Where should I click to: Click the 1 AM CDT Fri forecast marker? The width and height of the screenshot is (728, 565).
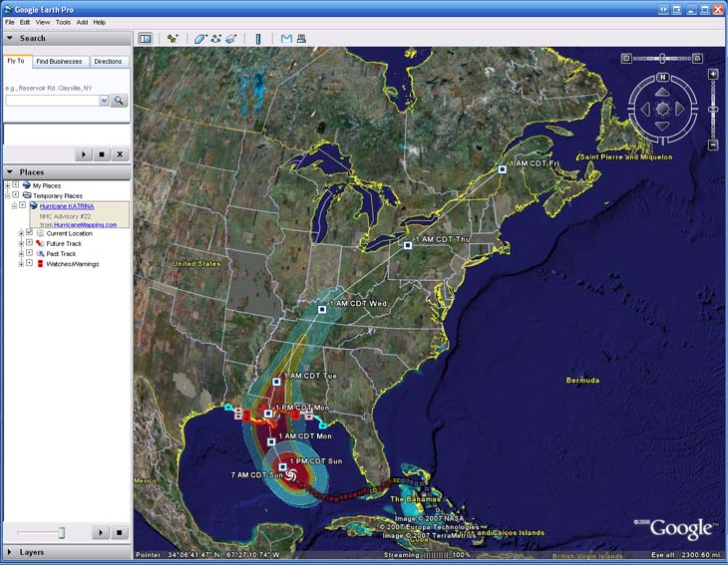tap(502, 169)
